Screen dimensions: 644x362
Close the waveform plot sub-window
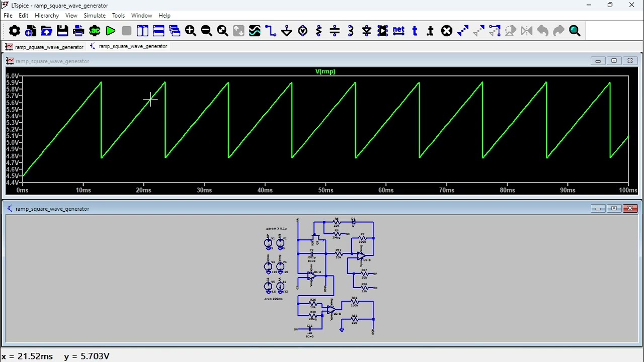pyautogui.click(x=630, y=61)
